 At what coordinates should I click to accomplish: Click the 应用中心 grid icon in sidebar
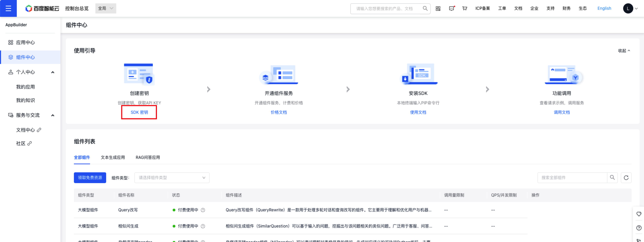coord(11,42)
